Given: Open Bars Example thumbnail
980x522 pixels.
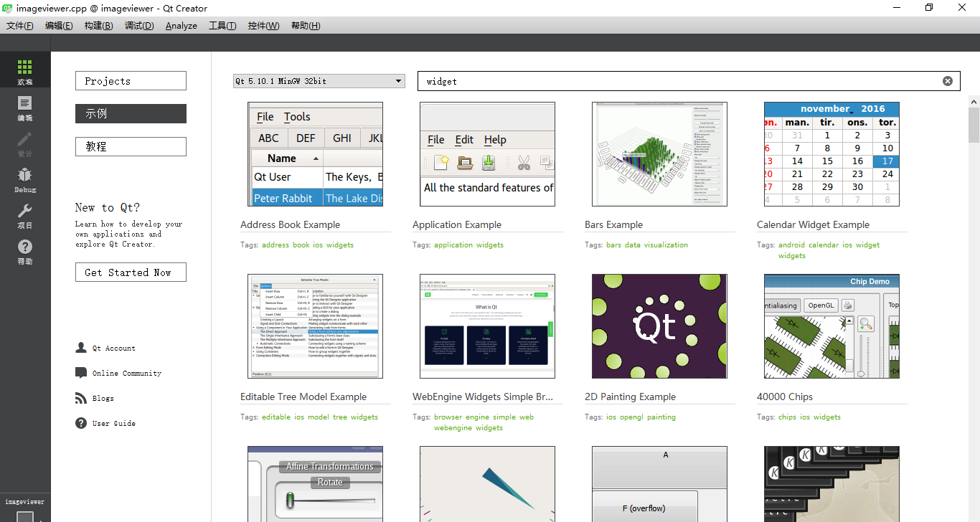Looking at the screenshot, I should (659, 154).
